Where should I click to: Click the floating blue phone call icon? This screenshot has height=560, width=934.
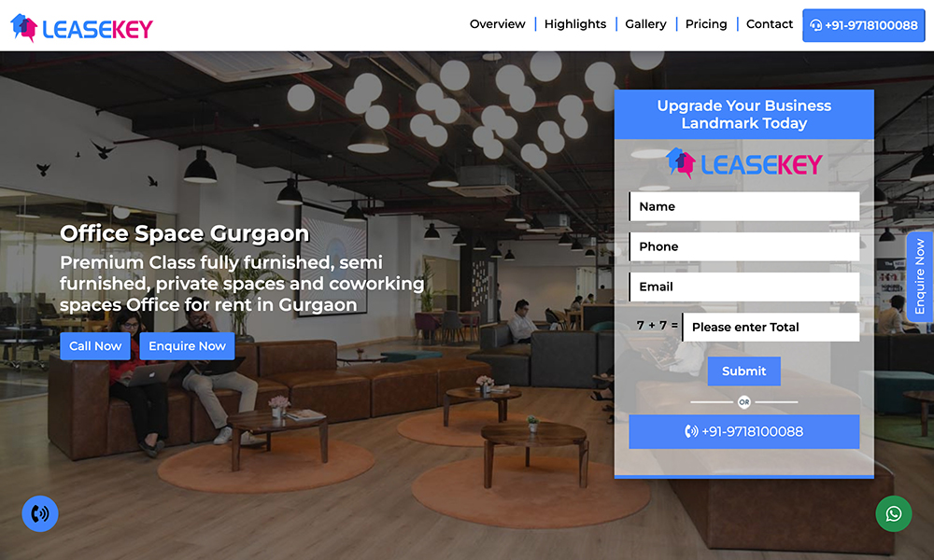[40, 513]
